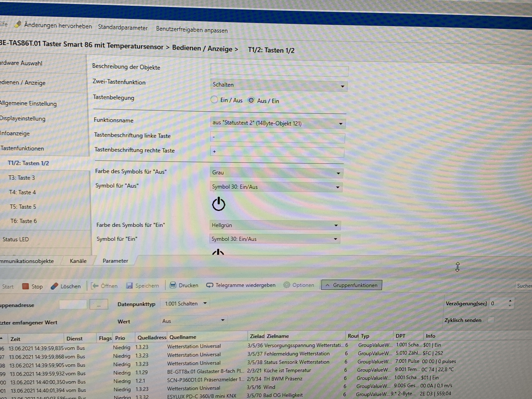This screenshot has width=532, height=399.
Task: Open the Zwei-Tastenfunktion dropdown
Action: (x=279, y=85)
